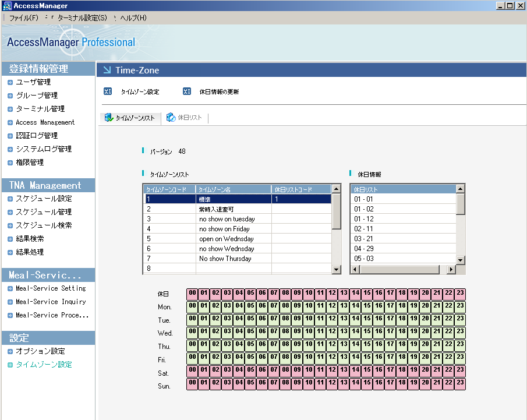Click the bullet icon beside Access Management
This screenshot has width=527, height=420.
[10, 123]
